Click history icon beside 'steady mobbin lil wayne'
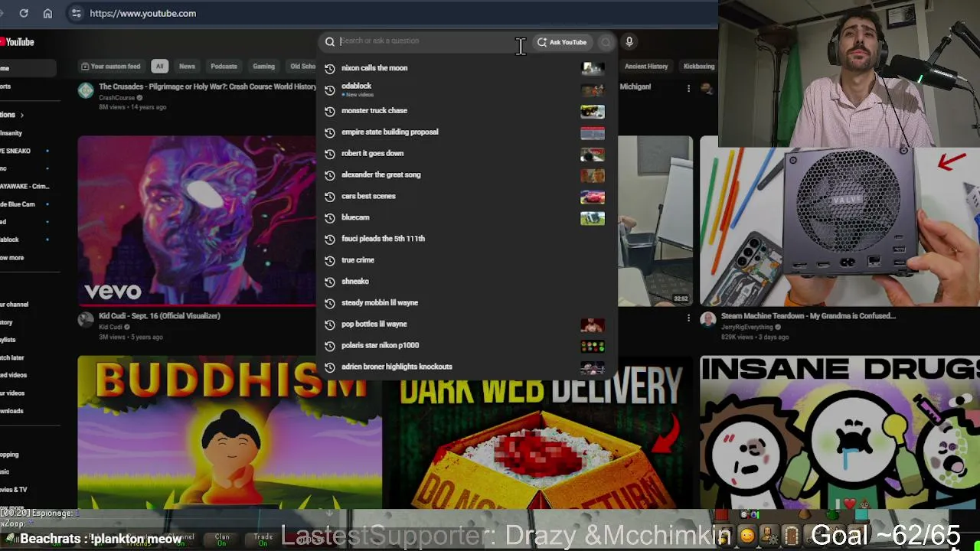The height and width of the screenshot is (551, 980). (330, 303)
